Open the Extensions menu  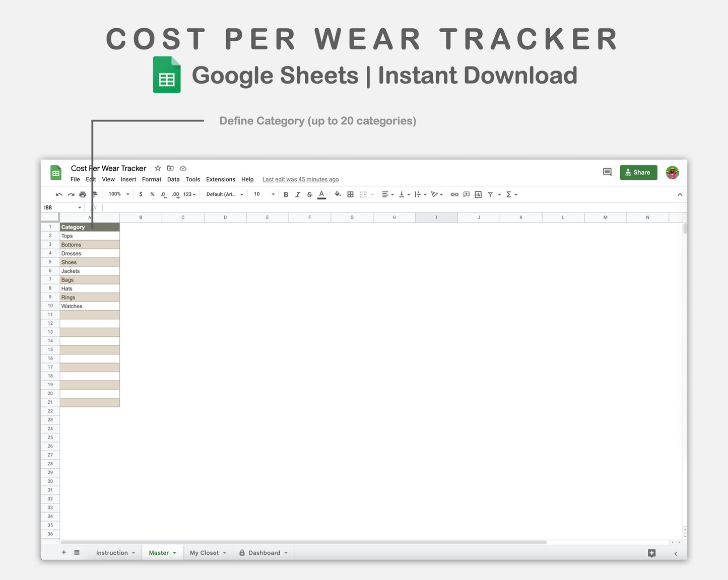pos(220,179)
